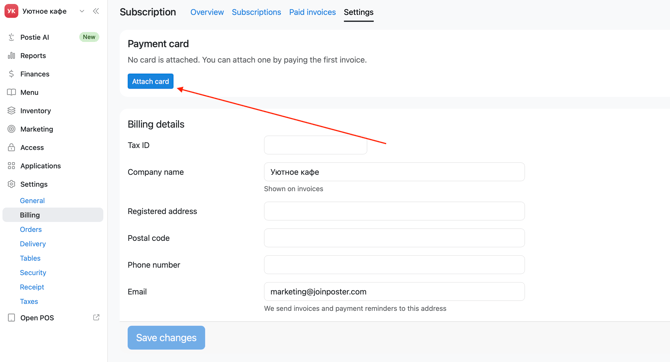Viewport: 670px width, 362px height.
Task: Click the Inventory stack icon
Action: (12, 111)
